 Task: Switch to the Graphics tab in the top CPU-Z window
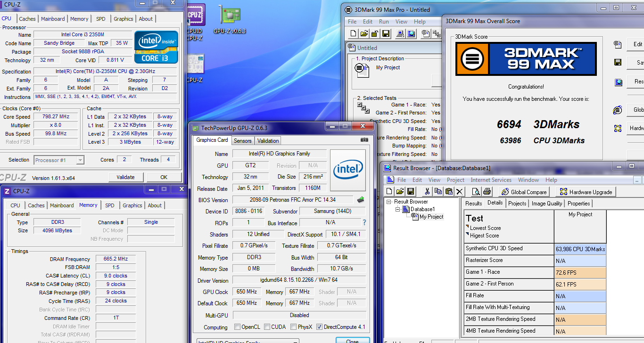(123, 19)
